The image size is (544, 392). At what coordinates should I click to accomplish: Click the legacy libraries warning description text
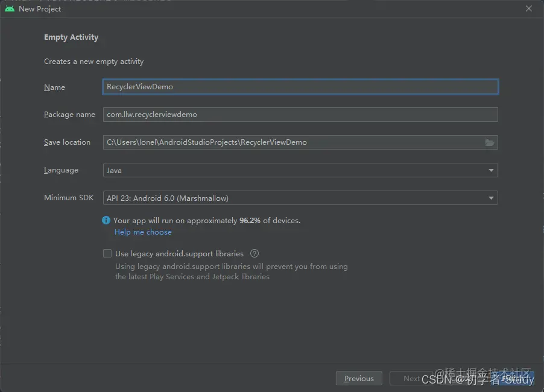click(x=232, y=271)
